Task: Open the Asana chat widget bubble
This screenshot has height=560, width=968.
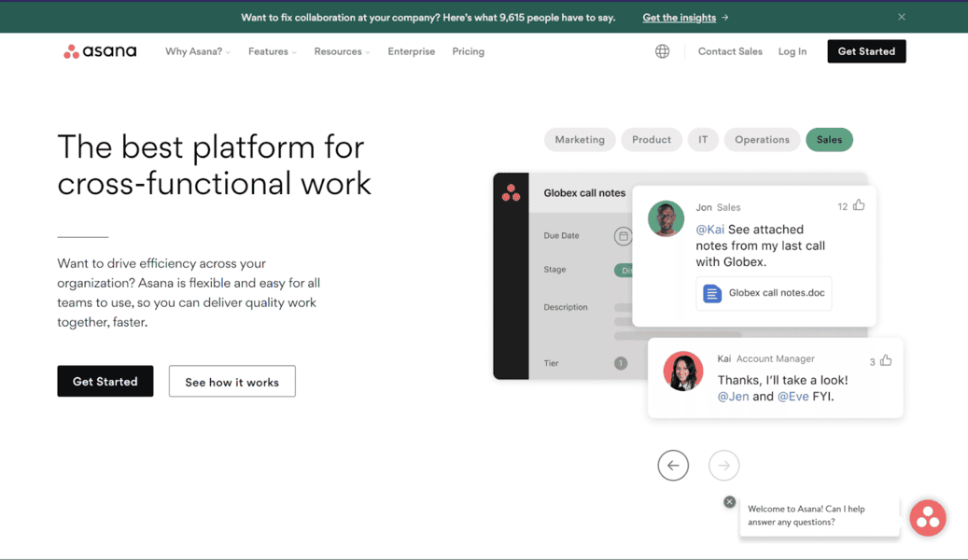Action: click(927, 517)
